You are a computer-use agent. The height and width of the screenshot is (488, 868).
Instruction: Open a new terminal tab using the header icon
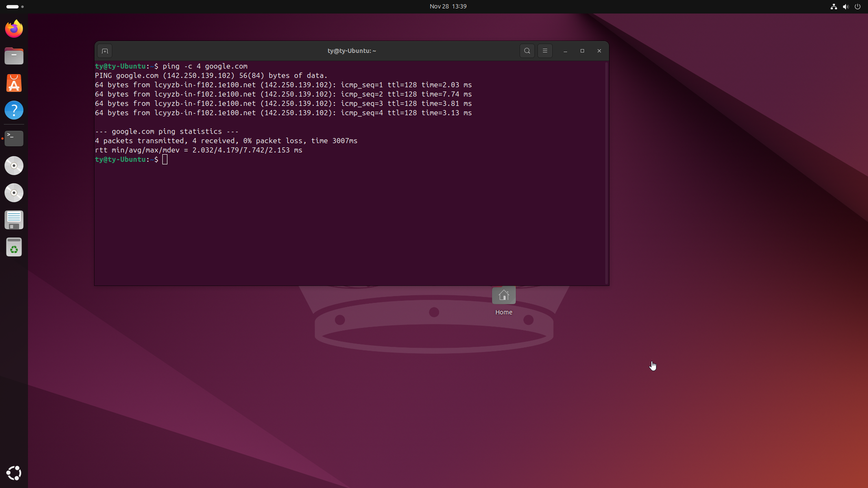(x=105, y=50)
